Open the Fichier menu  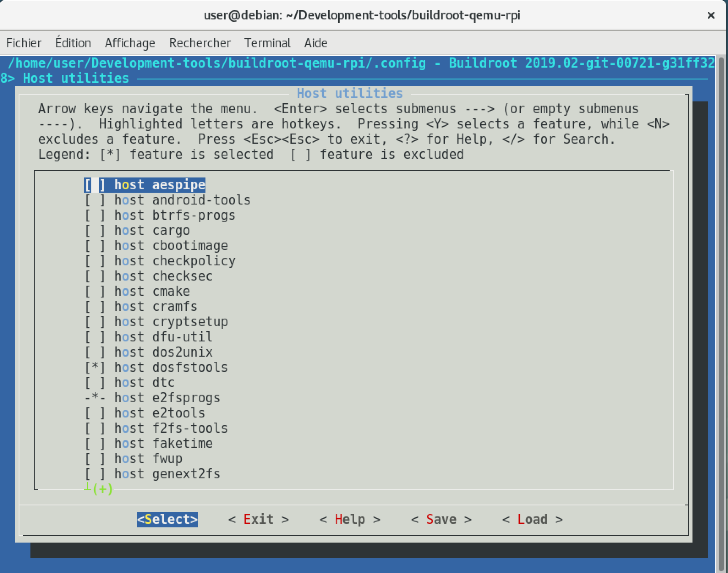click(x=24, y=43)
